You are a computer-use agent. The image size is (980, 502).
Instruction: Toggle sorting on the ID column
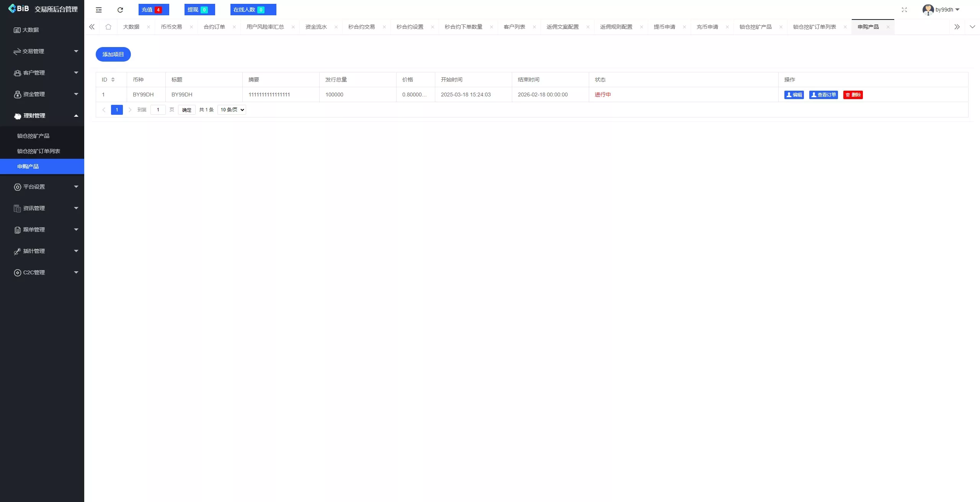[x=112, y=79]
